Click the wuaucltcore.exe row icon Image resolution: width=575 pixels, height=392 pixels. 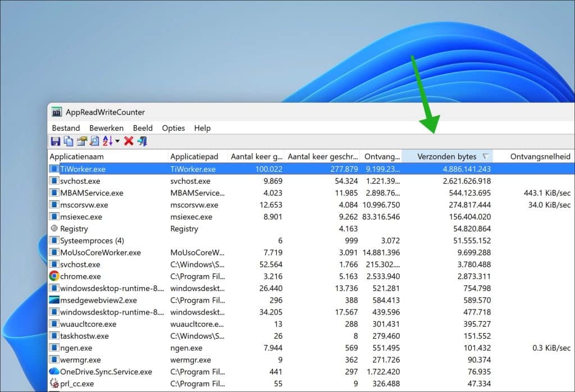click(54, 324)
